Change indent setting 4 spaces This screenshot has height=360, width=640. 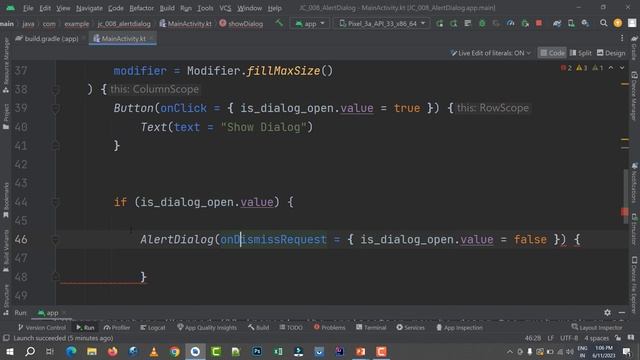(596, 338)
